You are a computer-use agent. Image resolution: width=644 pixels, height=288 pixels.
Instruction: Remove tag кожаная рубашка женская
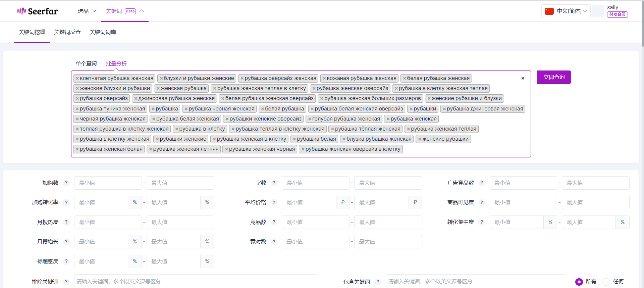click(x=324, y=78)
